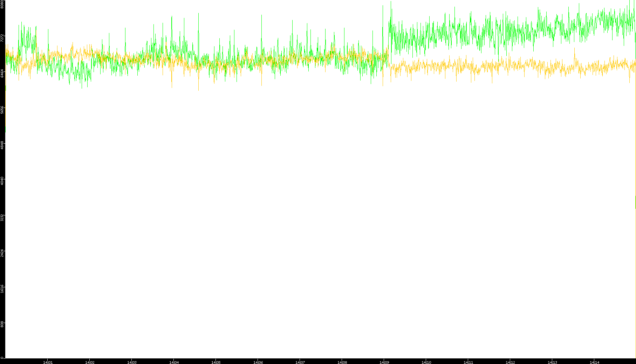Click the 4040 y-axis value label
The width and height of the screenshot is (636, 364).
point(2,181)
